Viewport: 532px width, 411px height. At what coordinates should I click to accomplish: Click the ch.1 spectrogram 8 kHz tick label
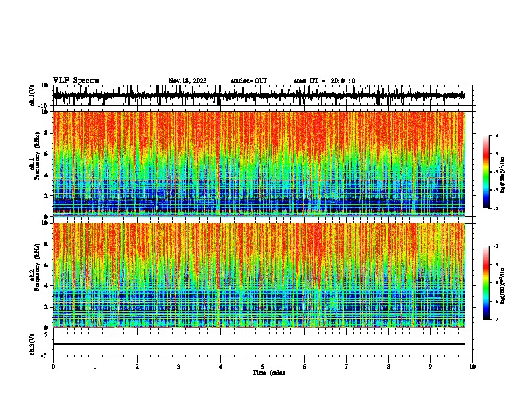tap(46, 133)
